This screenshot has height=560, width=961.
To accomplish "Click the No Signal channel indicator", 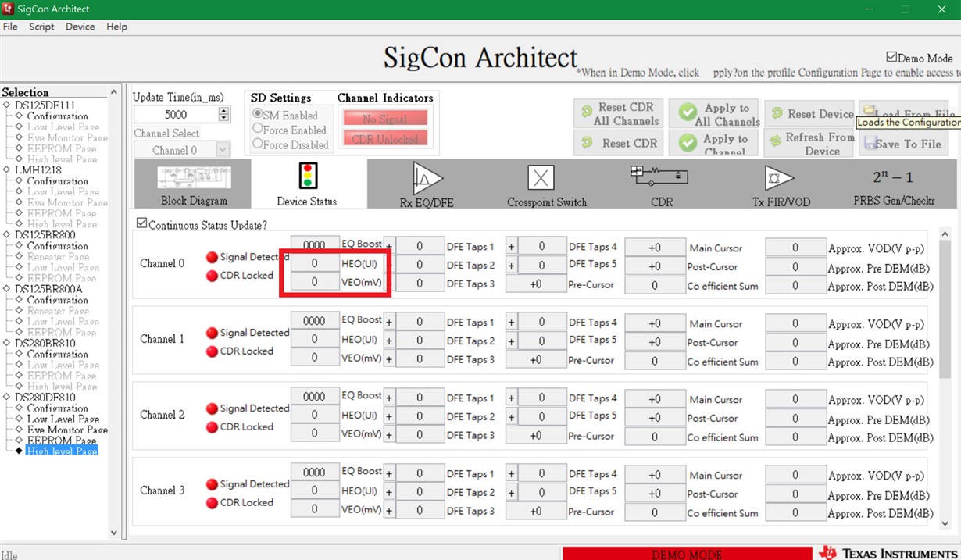I will click(384, 119).
